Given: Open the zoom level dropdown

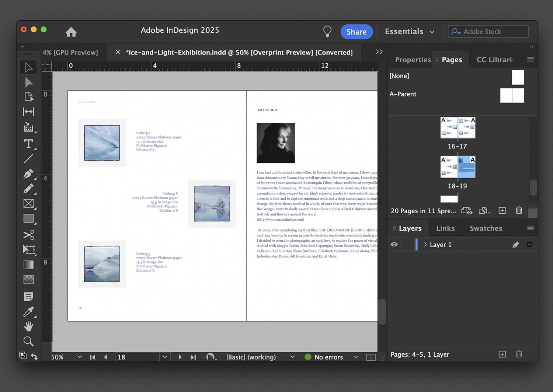Looking at the screenshot, I should point(80,357).
